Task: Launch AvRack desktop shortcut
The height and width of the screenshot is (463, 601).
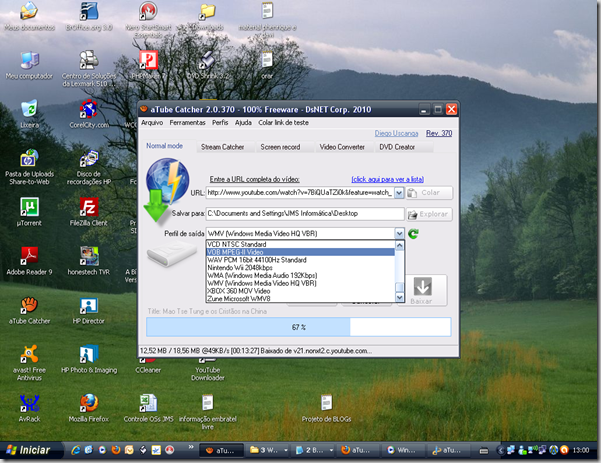Action: [29, 408]
